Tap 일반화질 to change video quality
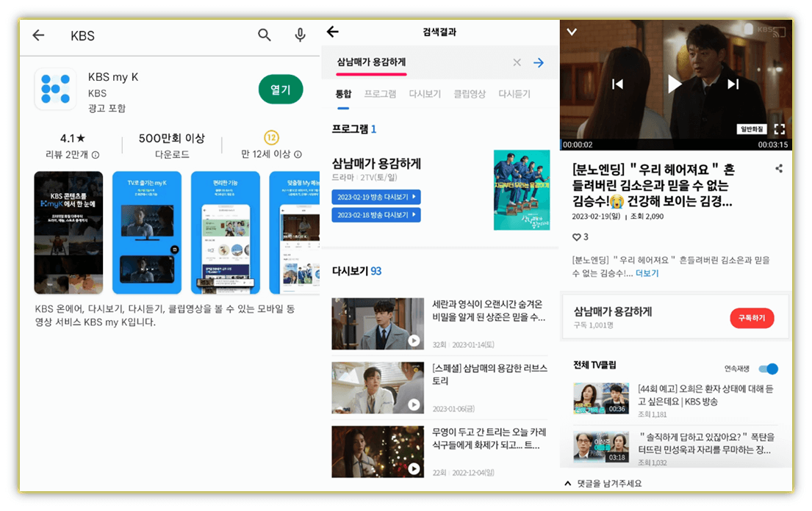Image resolution: width=812 pixels, height=511 pixels. point(751,128)
